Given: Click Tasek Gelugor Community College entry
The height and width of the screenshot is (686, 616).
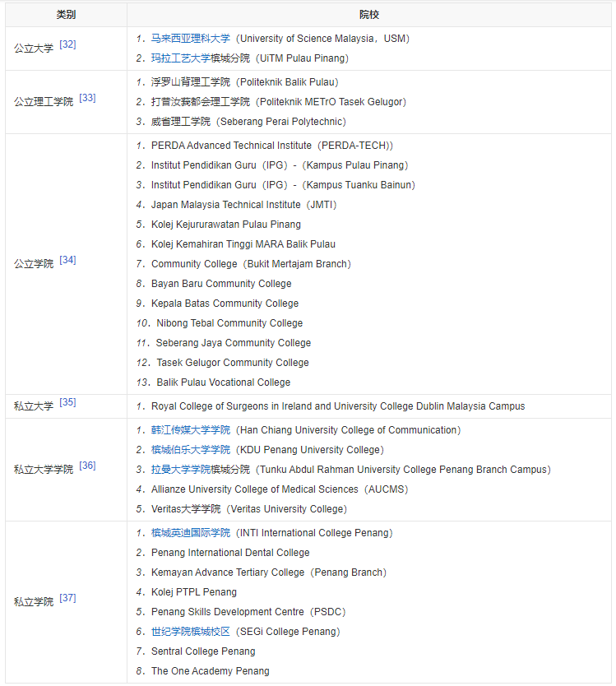Looking at the screenshot, I should pyautogui.click(x=233, y=362).
